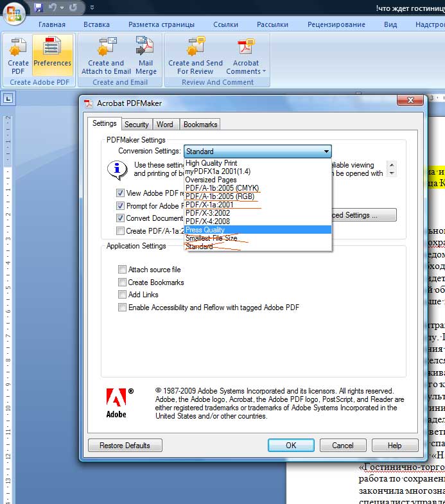445x504 pixels.
Task: Open Acrobat Comments dropdown
Action: click(x=246, y=56)
